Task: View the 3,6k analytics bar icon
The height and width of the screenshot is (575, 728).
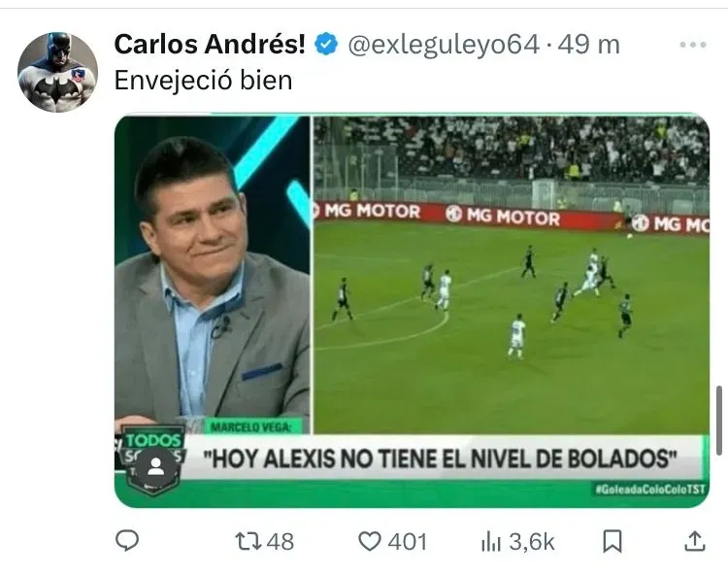Action: click(491, 542)
